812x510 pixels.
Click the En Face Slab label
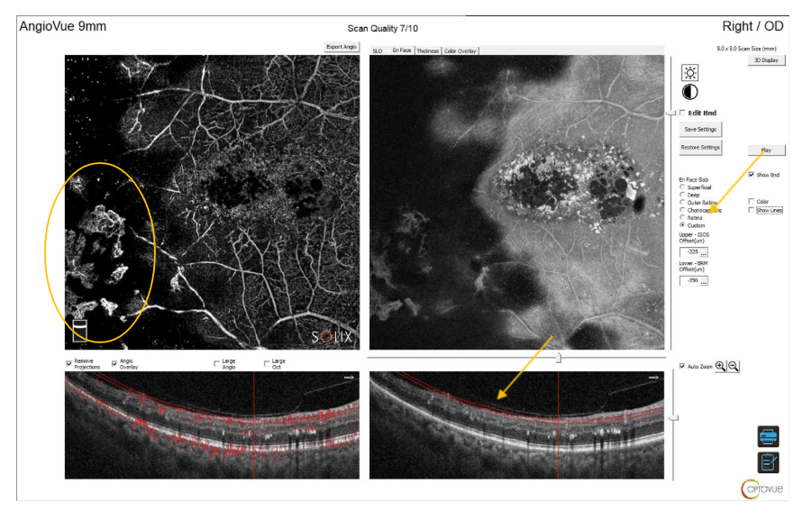[693, 179]
